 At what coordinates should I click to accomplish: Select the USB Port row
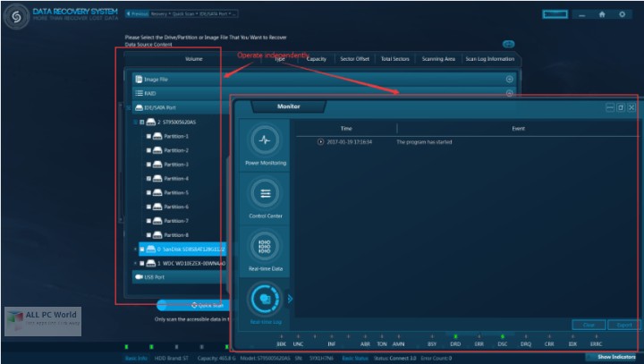(181, 277)
